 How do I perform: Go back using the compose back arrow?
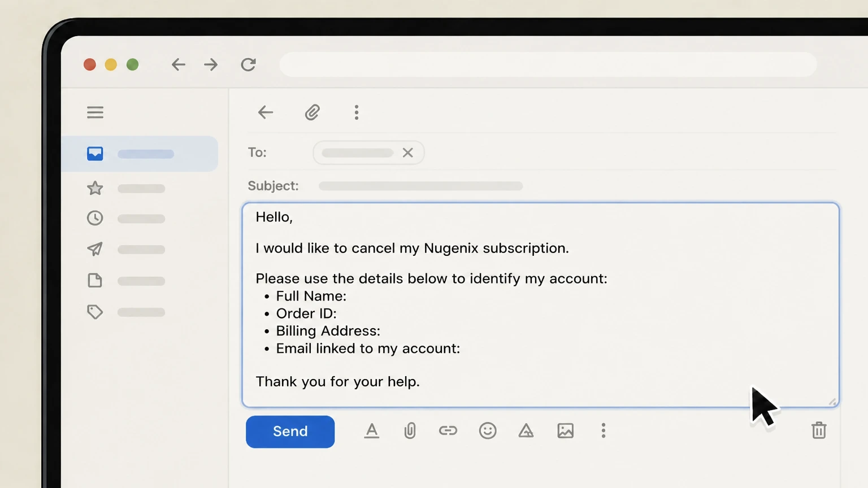click(x=265, y=112)
